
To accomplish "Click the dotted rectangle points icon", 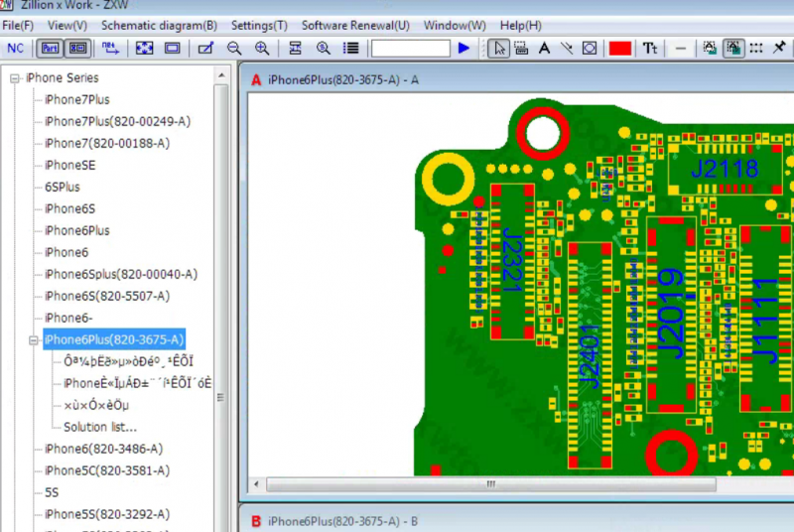I will 756,49.
